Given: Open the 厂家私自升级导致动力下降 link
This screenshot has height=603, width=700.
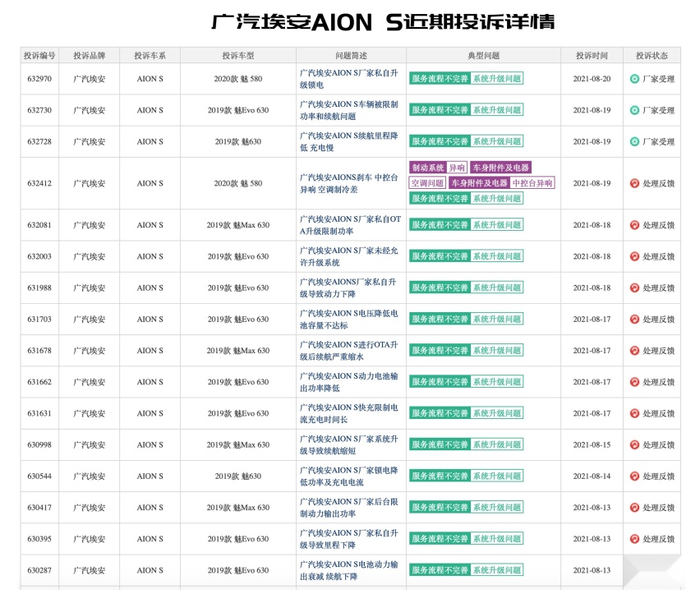Looking at the screenshot, I should (x=348, y=288).
